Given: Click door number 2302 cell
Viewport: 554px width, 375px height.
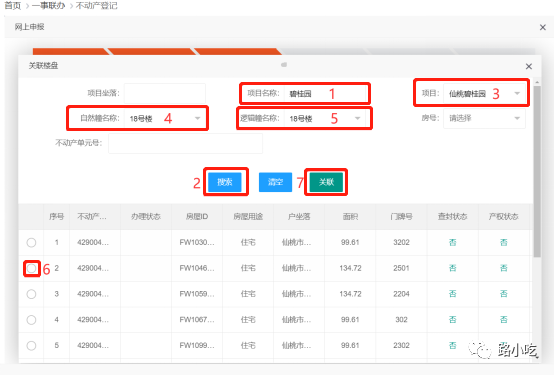Looking at the screenshot, I should point(401,345).
